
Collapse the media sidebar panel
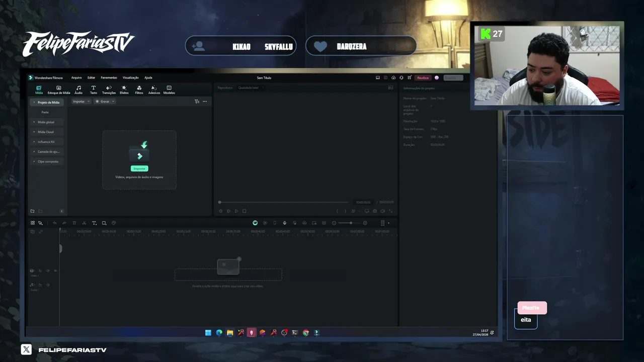pyautogui.click(x=62, y=211)
